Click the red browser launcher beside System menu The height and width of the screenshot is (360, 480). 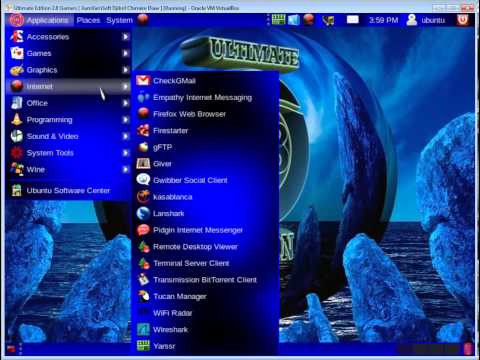click(x=143, y=20)
